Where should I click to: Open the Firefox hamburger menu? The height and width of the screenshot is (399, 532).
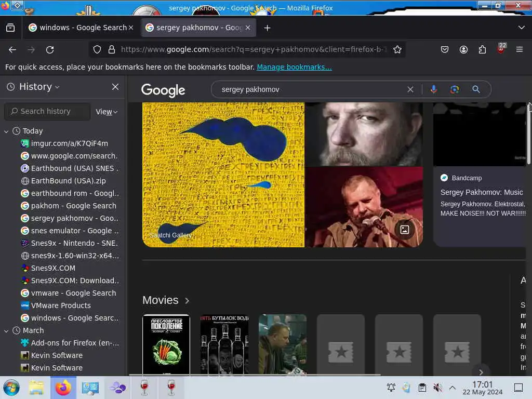click(520, 49)
